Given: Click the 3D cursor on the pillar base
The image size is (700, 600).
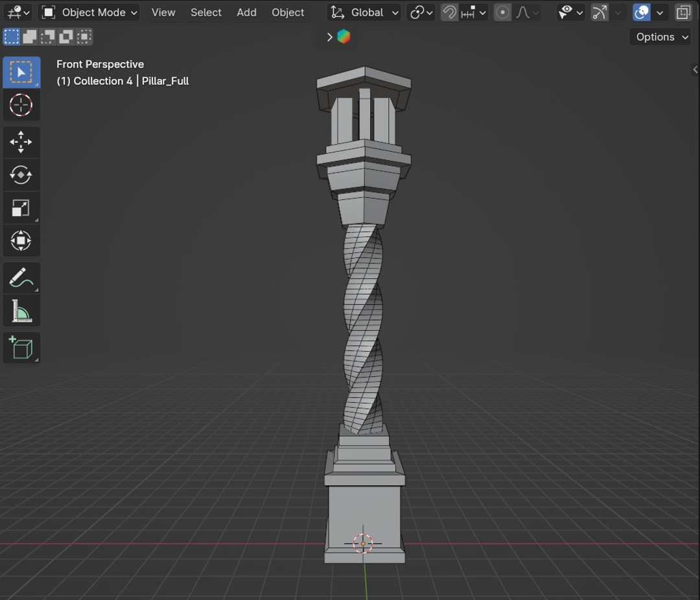Looking at the screenshot, I should (x=363, y=544).
